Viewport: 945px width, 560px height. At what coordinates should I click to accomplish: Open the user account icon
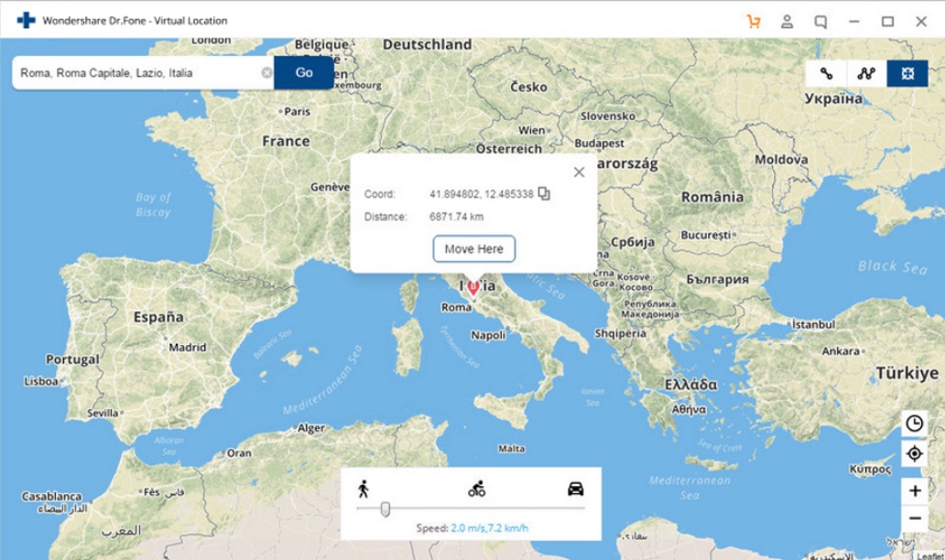click(787, 22)
